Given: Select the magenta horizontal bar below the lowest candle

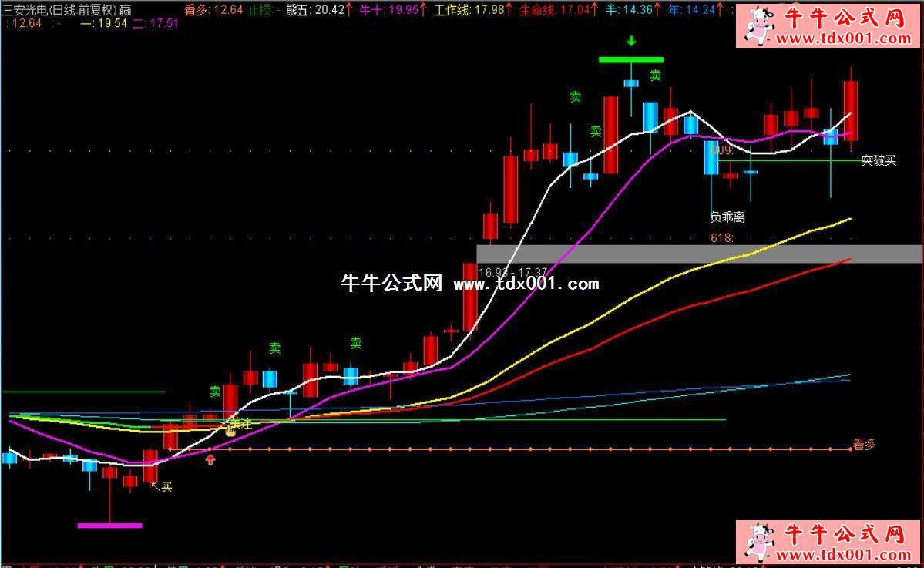Looking at the screenshot, I should (x=109, y=525).
